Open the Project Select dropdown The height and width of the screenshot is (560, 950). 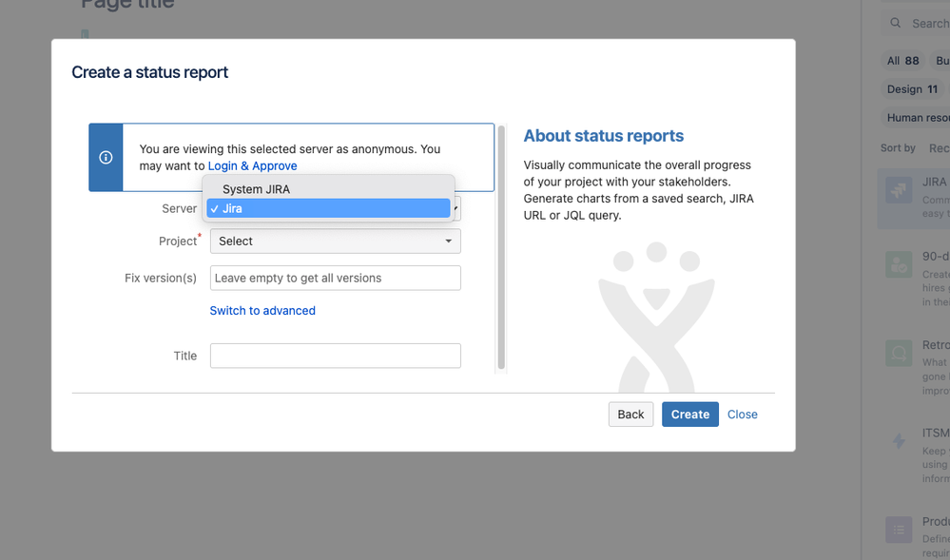click(335, 241)
